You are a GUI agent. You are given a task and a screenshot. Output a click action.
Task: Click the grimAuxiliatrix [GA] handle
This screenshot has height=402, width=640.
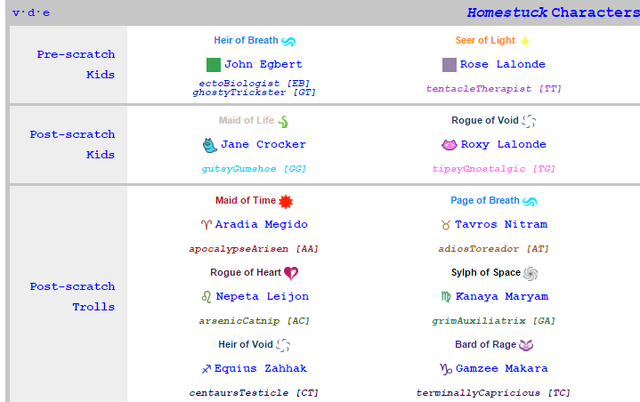(x=493, y=321)
